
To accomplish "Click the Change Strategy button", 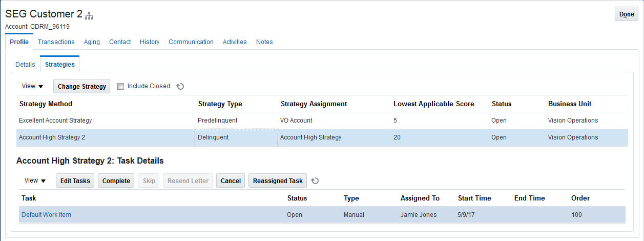I will (x=82, y=87).
